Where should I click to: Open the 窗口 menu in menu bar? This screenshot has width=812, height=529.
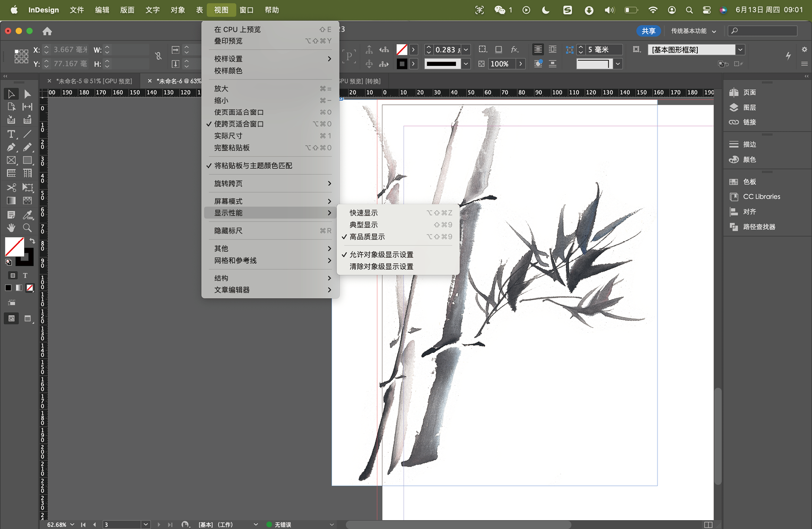[246, 10]
